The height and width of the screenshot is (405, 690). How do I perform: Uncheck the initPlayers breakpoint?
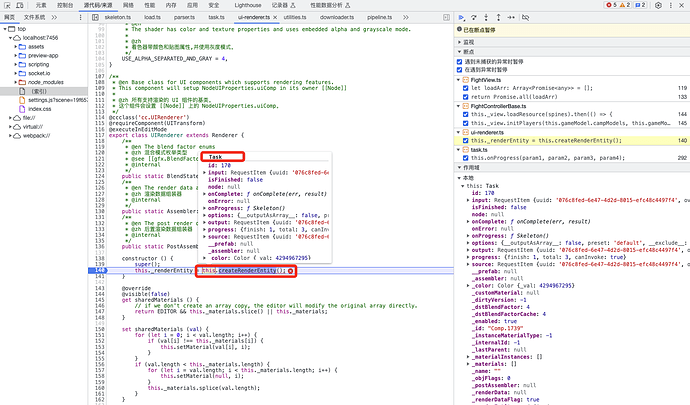pos(466,123)
